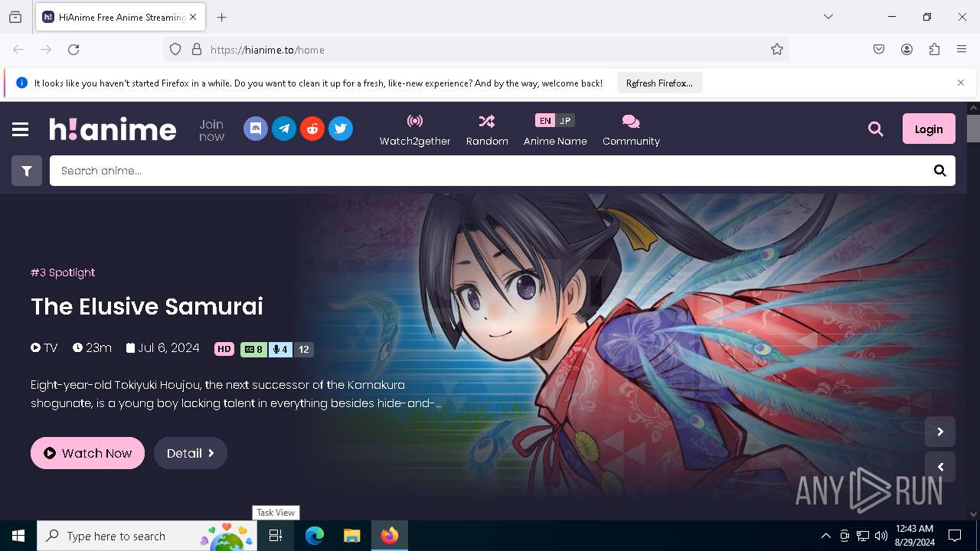Click the dub count badge 4
Screen dimensions: 980x551
click(280, 349)
